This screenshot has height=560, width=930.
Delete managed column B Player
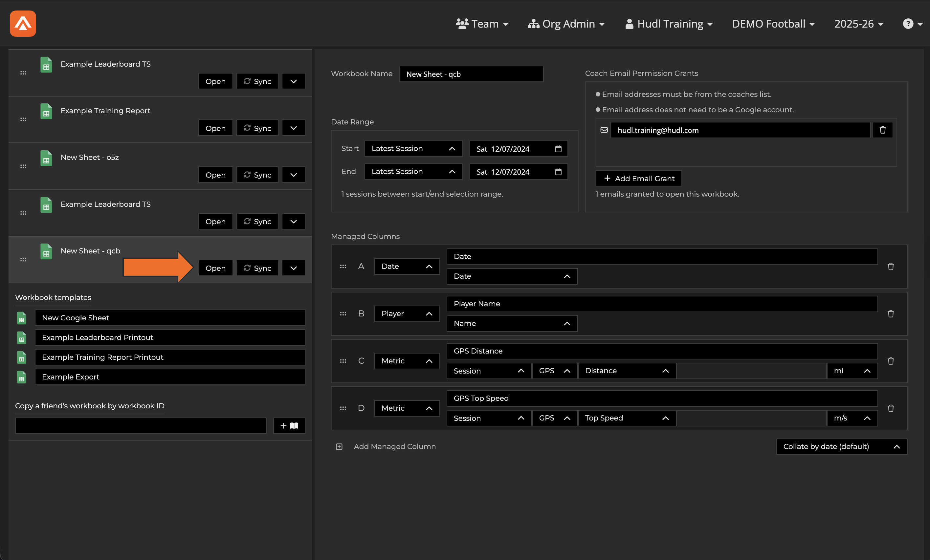coord(891,313)
